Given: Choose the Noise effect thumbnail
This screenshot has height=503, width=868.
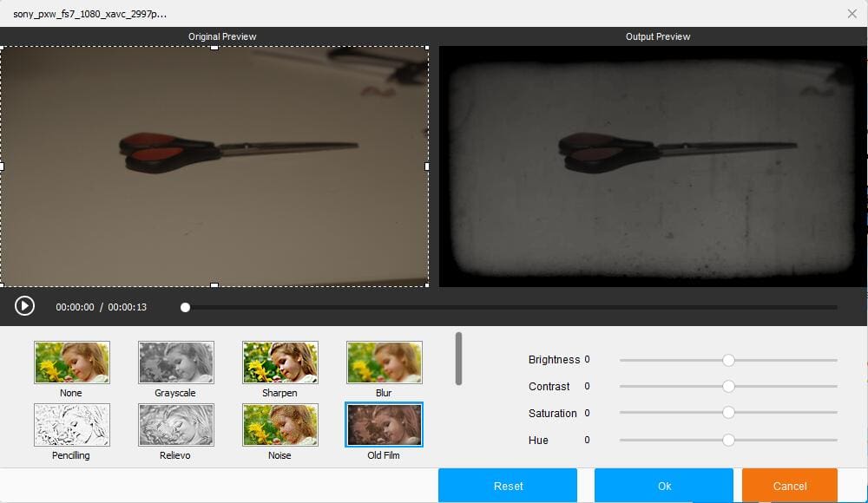Looking at the screenshot, I should click(280, 424).
